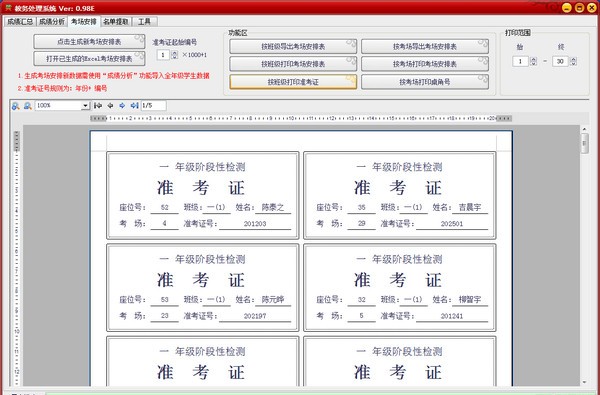Click the preview vertical scrollbar thumb

click(x=584, y=144)
